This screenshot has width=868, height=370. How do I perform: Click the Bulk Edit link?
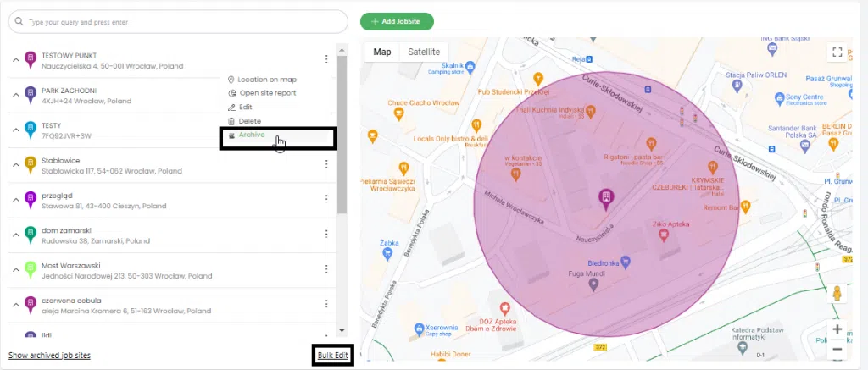click(332, 355)
